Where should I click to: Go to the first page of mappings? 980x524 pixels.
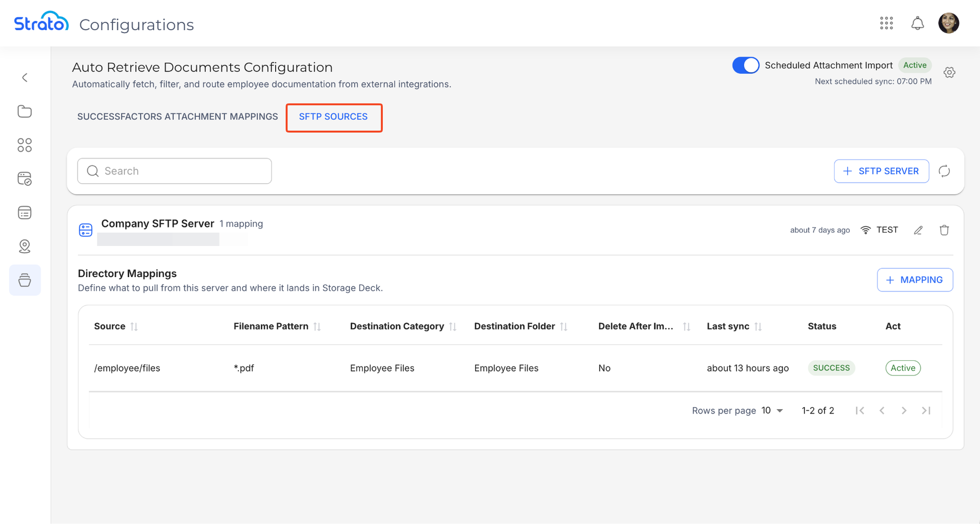point(860,410)
